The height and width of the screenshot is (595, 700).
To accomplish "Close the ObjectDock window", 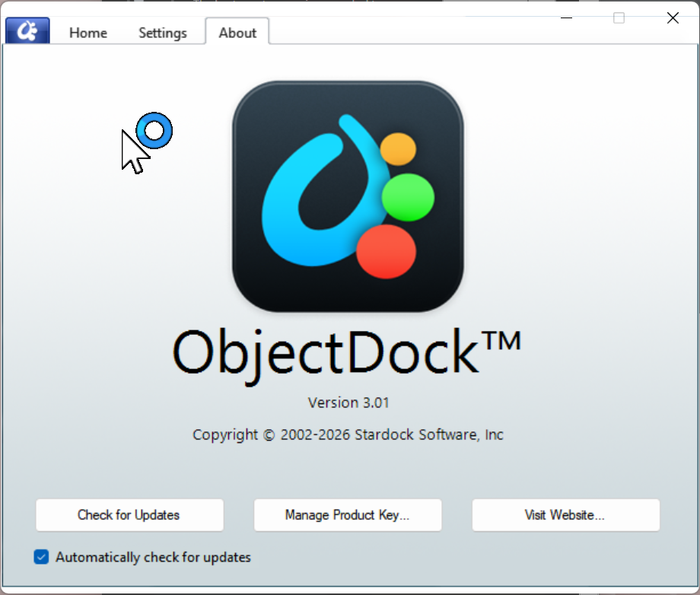I will (x=673, y=17).
